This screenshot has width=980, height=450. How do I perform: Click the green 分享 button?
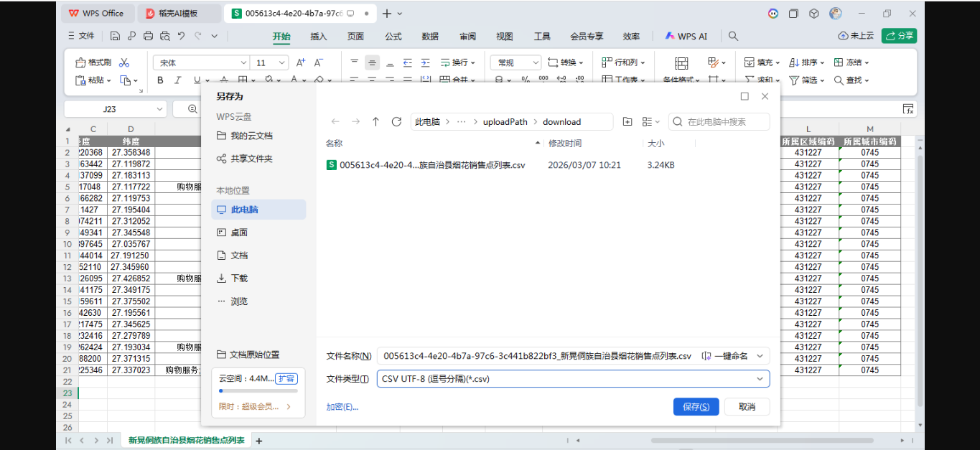[899, 36]
